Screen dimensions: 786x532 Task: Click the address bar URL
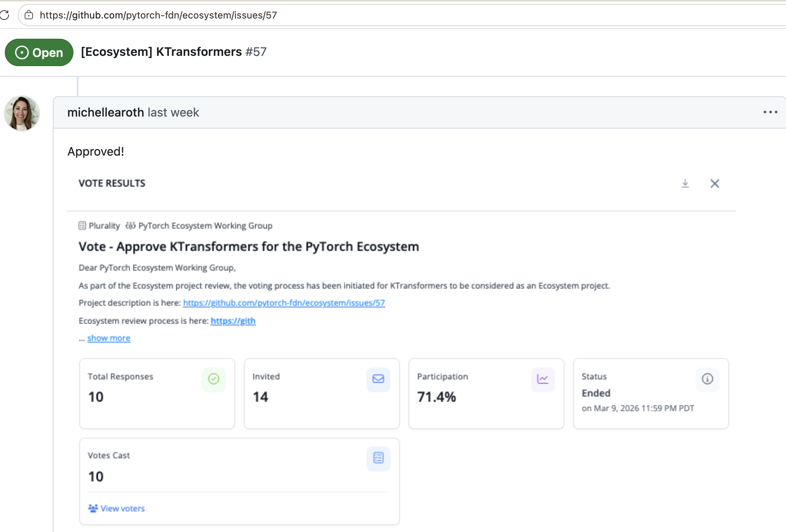pos(158,15)
